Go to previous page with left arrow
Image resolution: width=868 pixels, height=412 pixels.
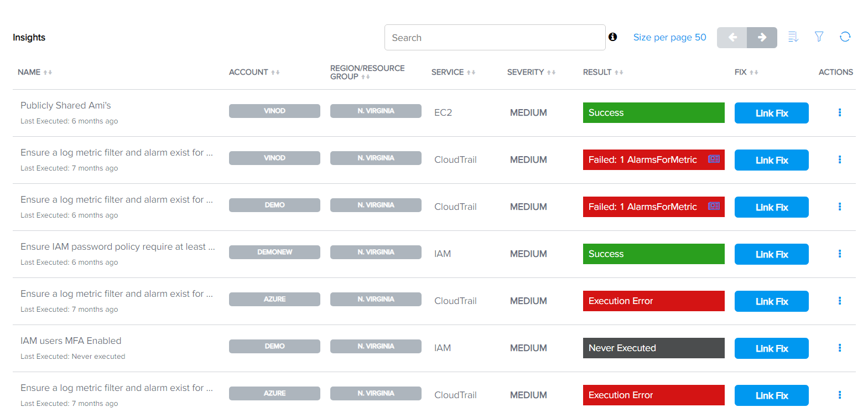732,38
